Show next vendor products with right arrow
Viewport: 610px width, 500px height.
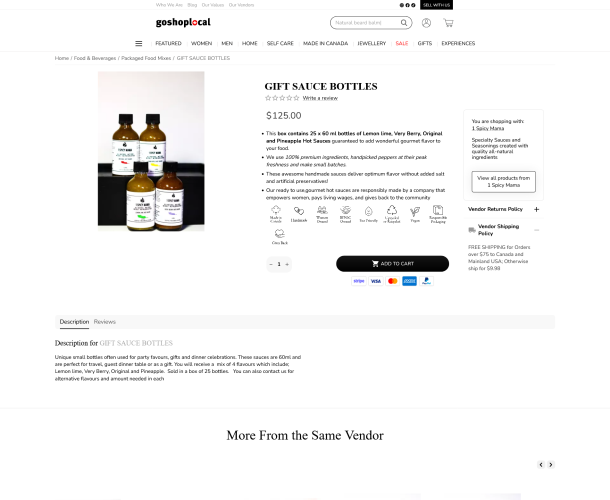(x=550, y=465)
